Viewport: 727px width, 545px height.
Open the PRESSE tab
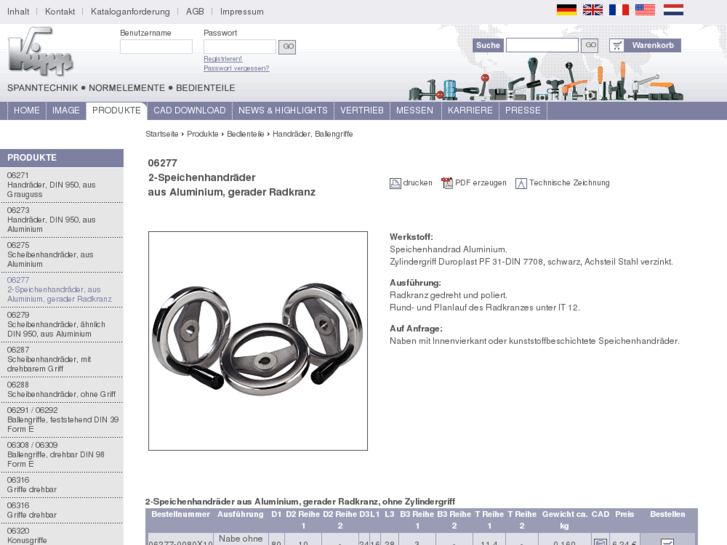pyautogui.click(x=523, y=111)
